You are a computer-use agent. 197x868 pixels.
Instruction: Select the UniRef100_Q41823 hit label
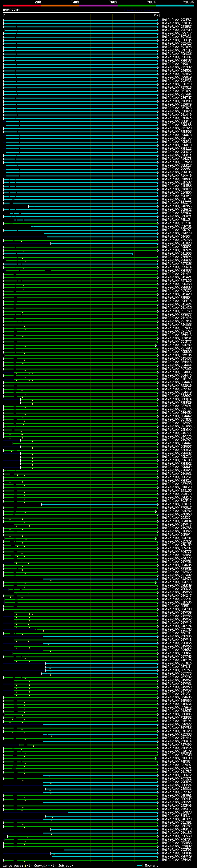point(177,243)
